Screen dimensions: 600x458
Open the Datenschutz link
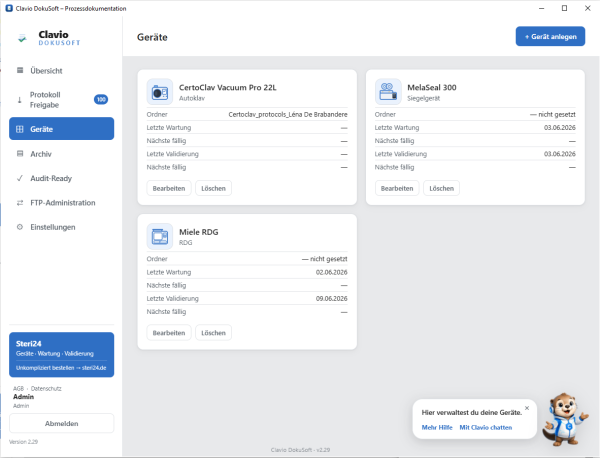(x=46, y=388)
